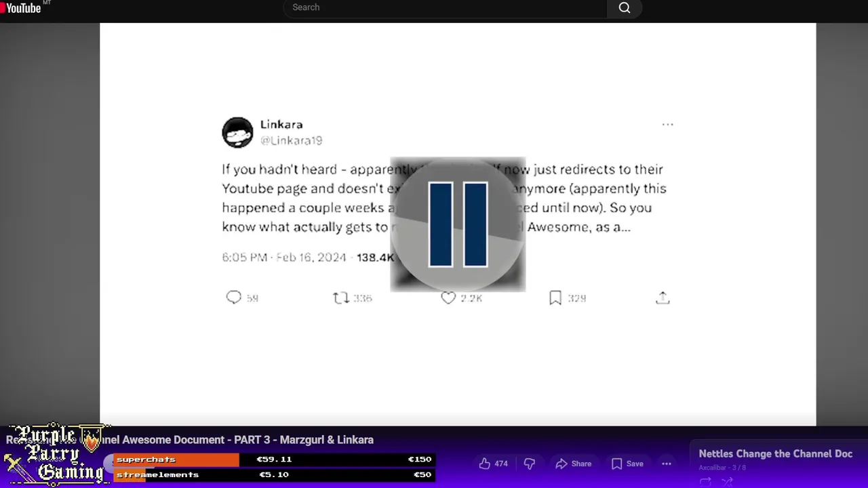The height and width of the screenshot is (488, 868).
Task: Open the tweet's three-dot more menu
Action: click(x=667, y=125)
